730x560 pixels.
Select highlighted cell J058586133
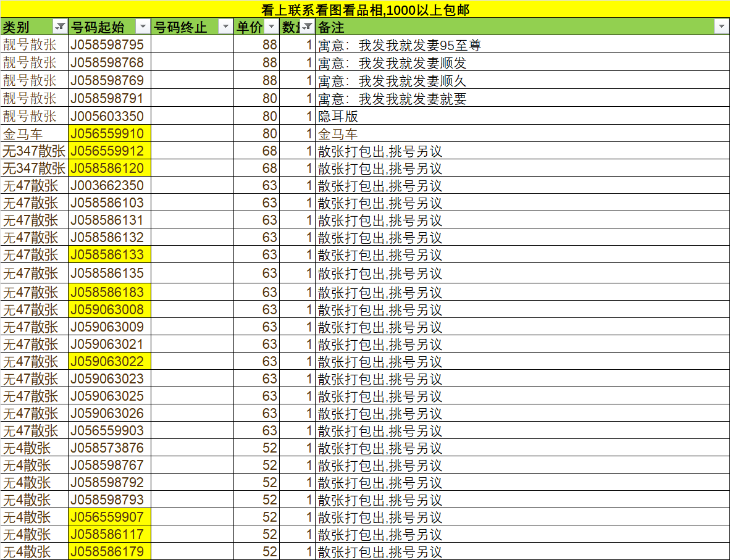click(x=110, y=254)
